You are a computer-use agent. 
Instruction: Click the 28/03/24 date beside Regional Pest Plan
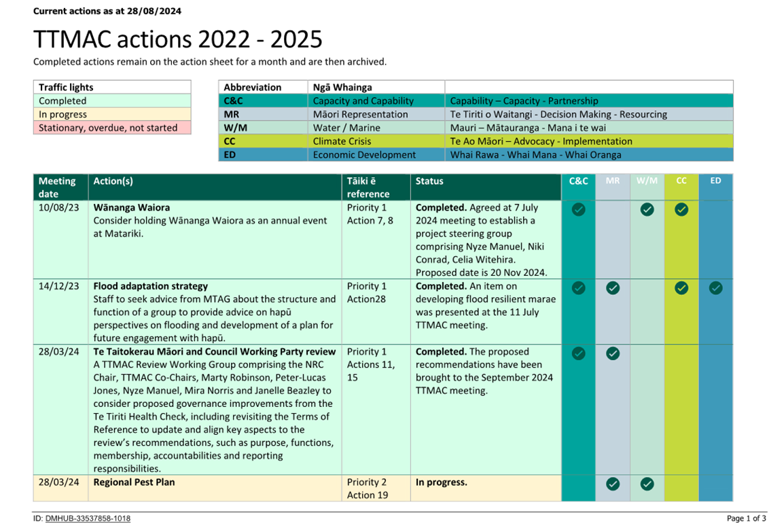[x=58, y=482]
